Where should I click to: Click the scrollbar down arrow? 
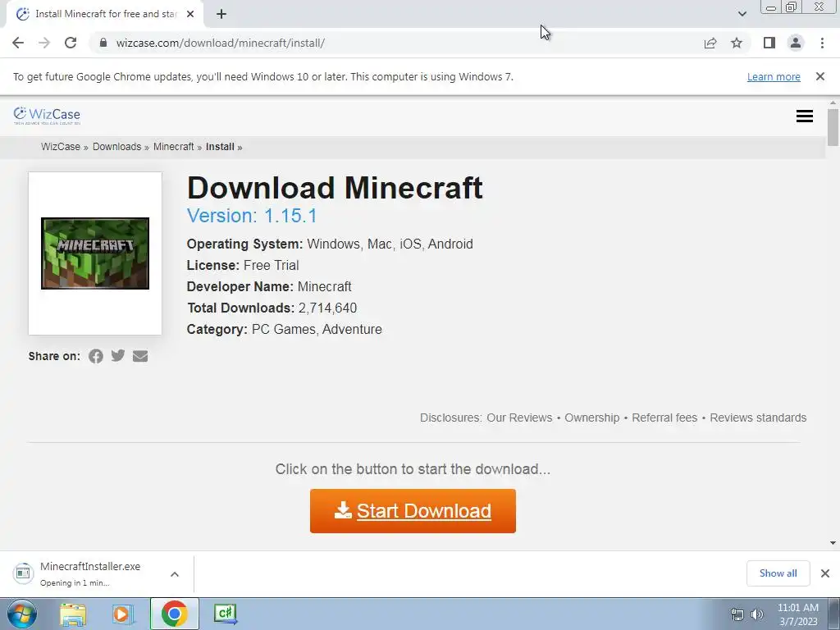(x=833, y=543)
